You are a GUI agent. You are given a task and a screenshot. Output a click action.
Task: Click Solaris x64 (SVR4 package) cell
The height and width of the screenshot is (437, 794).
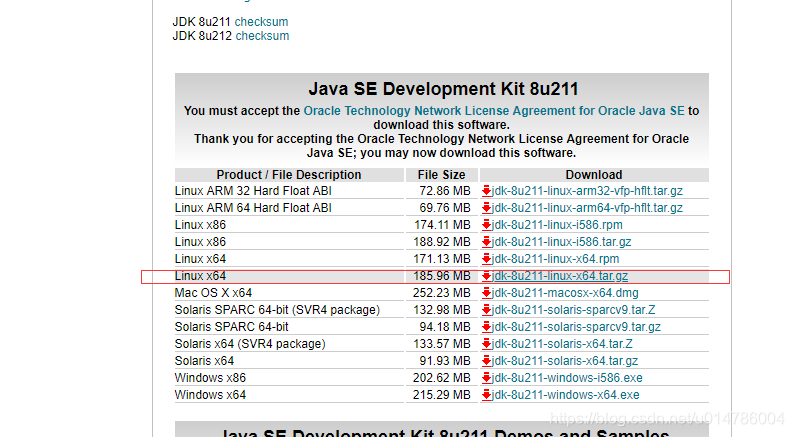click(x=250, y=344)
